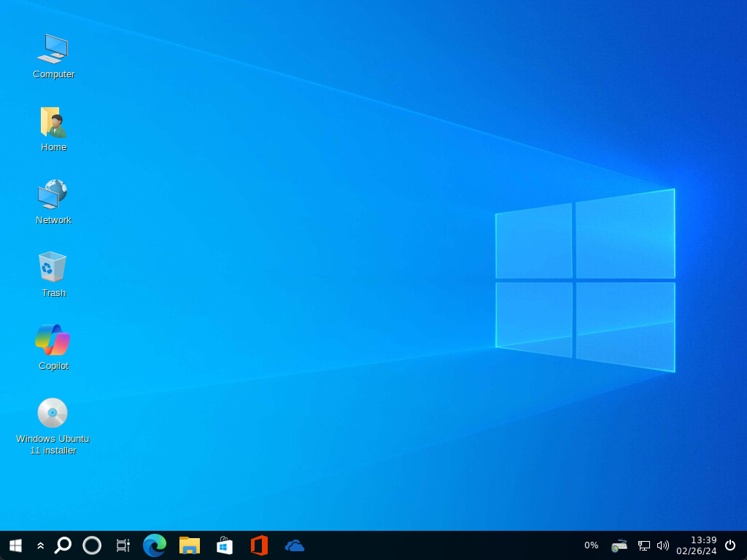The image size is (747, 560).
Task: Click the keyboard layout tray icon
Action: pos(619,545)
